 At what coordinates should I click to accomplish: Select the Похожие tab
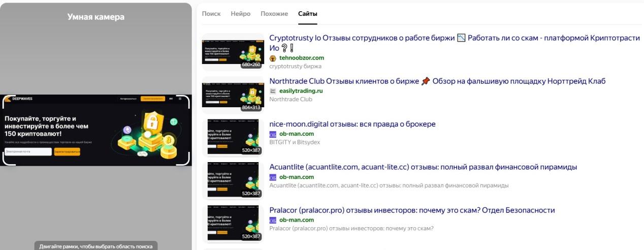pos(274,14)
